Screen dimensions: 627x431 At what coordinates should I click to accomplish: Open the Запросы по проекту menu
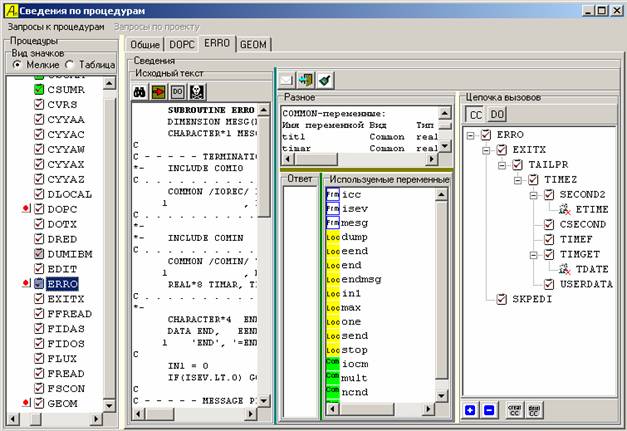coord(157,27)
